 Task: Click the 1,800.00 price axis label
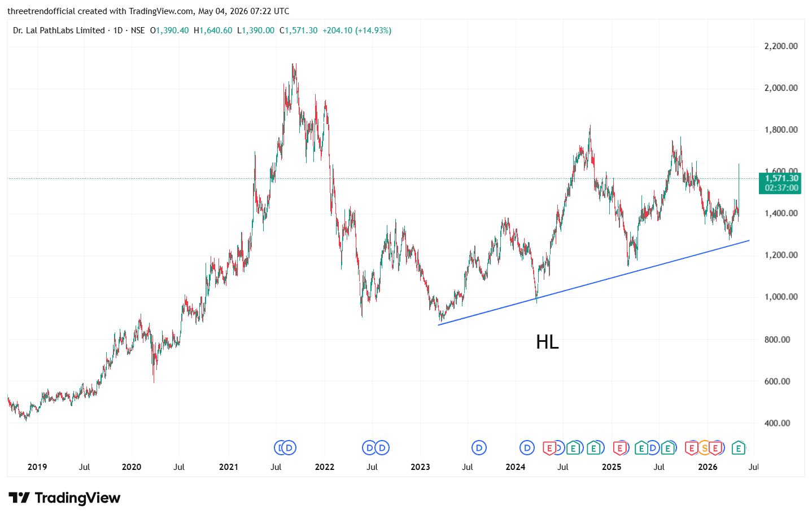(781, 130)
